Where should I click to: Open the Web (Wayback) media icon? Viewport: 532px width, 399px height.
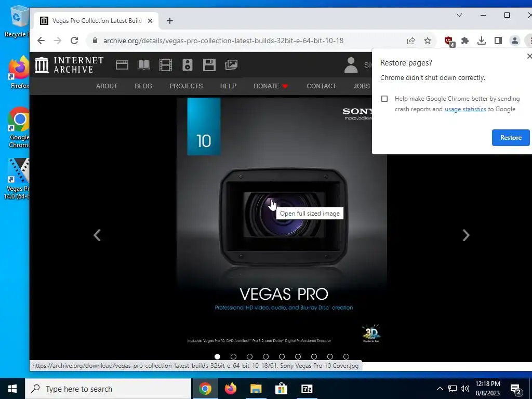tap(122, 65)
